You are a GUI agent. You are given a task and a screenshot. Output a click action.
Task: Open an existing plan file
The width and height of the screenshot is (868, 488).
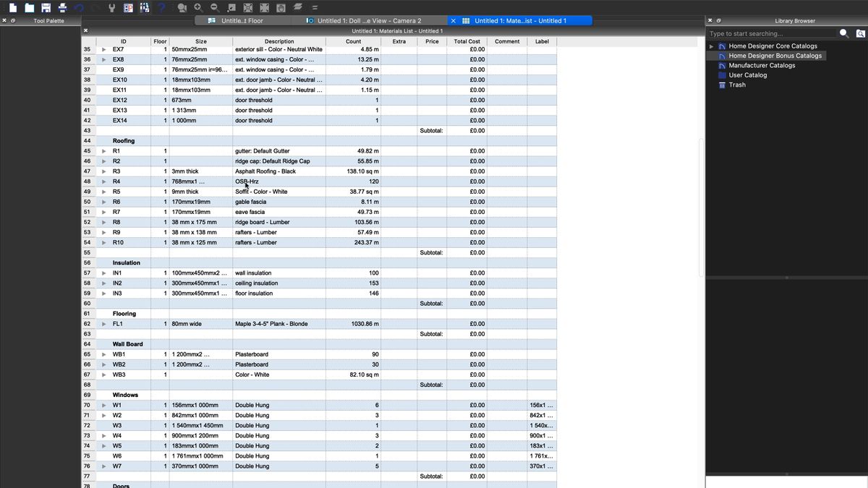tap(28, 7)
